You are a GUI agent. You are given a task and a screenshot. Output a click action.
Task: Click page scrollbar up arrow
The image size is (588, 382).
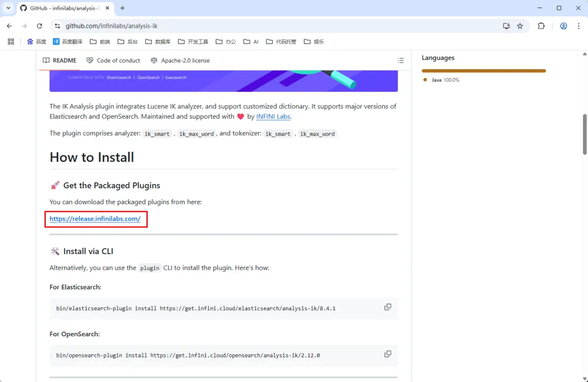pos(585,54)
